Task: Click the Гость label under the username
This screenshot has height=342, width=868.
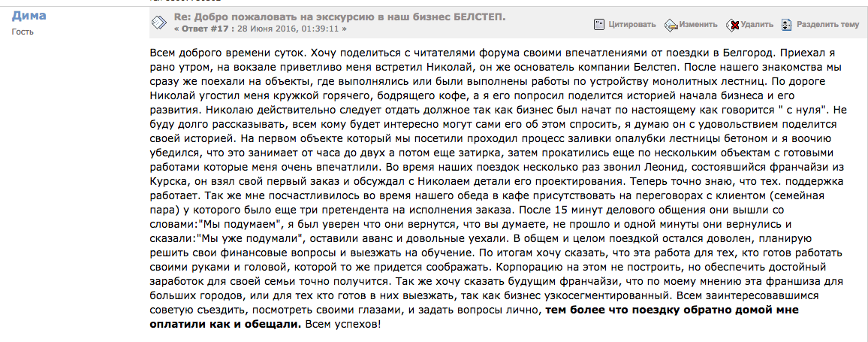Action: point(23,32)
